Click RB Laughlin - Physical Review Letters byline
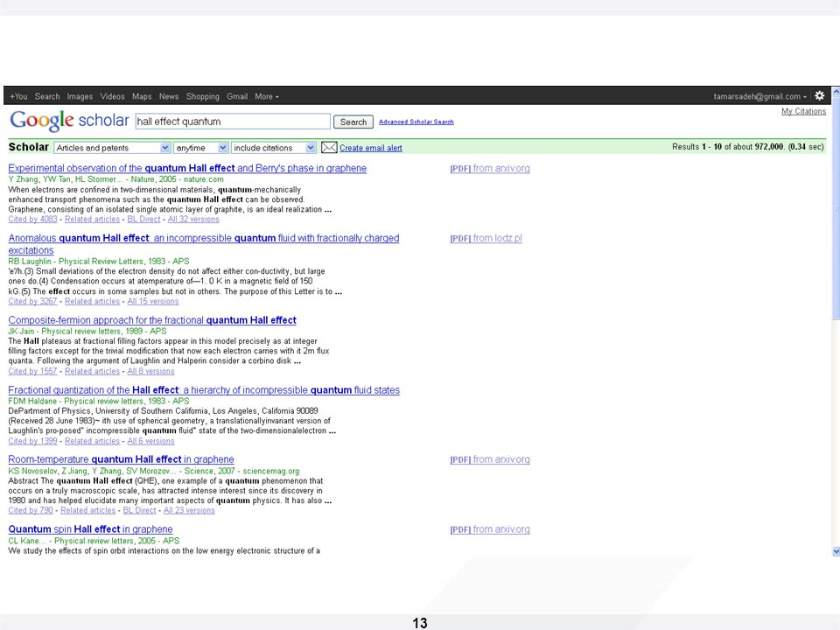 [99, 262]
